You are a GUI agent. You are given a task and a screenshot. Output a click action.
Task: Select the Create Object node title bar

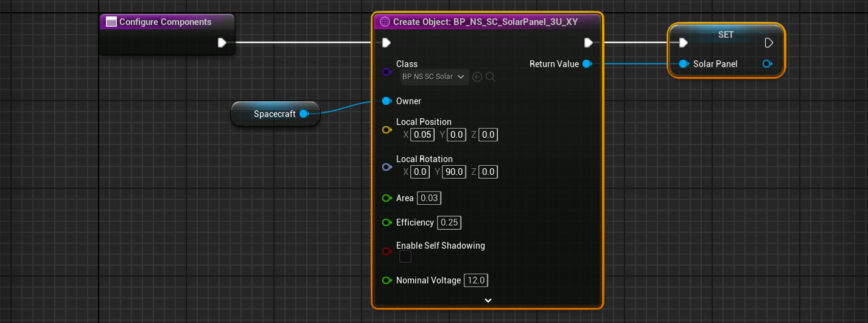point(485,22)
